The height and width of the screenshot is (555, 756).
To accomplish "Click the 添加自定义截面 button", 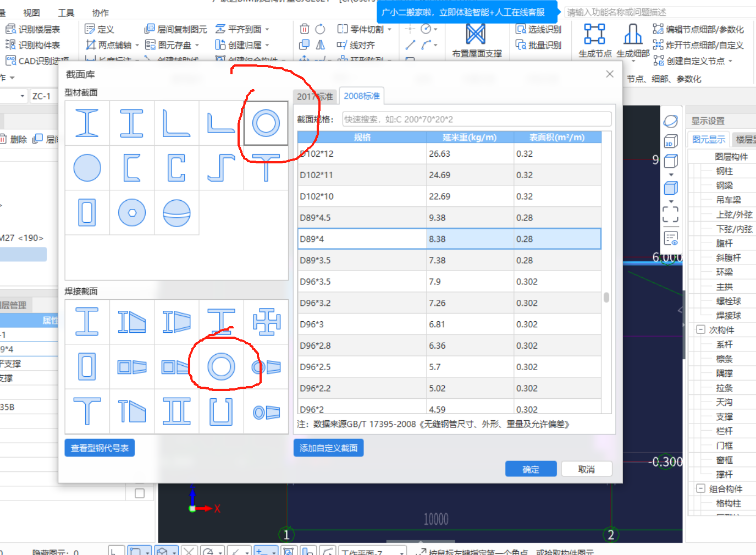I will click(328, 448).
